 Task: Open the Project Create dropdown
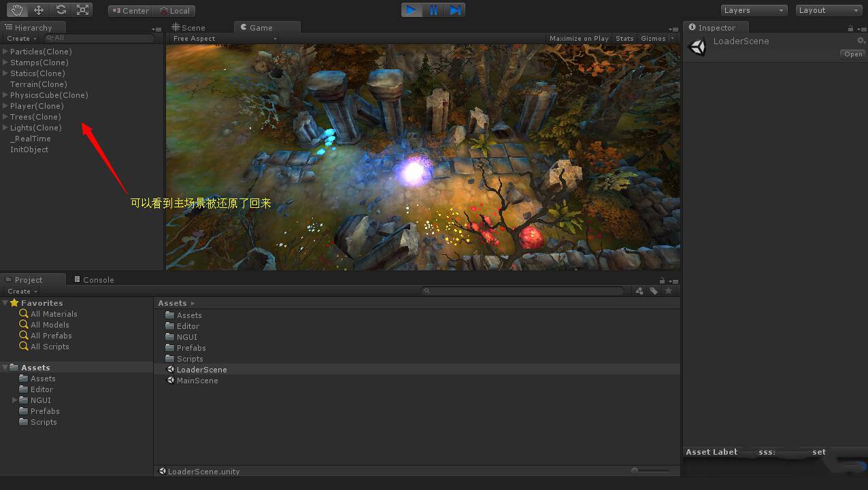[22, 291]
